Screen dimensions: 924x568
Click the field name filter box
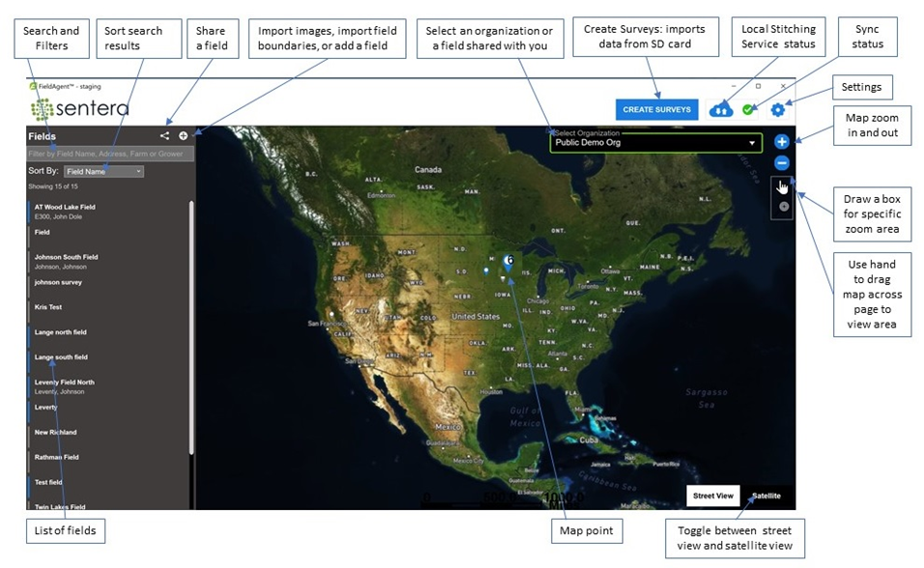(x=110, y=154)
